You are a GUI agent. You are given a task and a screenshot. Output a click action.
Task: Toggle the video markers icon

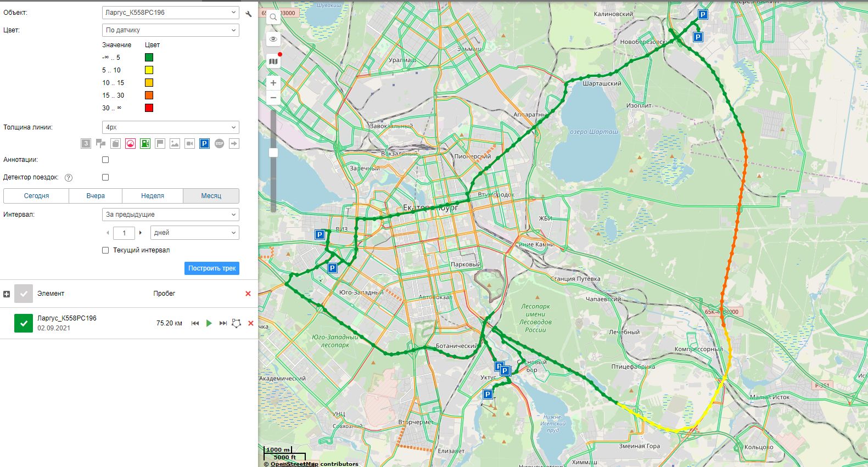pos(189,144)
